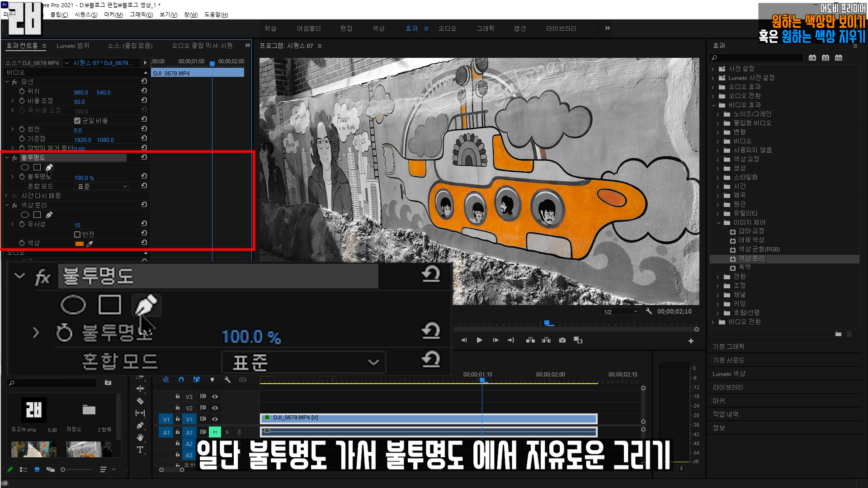Switch to the 색상 workspace tab
Image resolution: width=868 pixels, height=488 pixels.
378,28
